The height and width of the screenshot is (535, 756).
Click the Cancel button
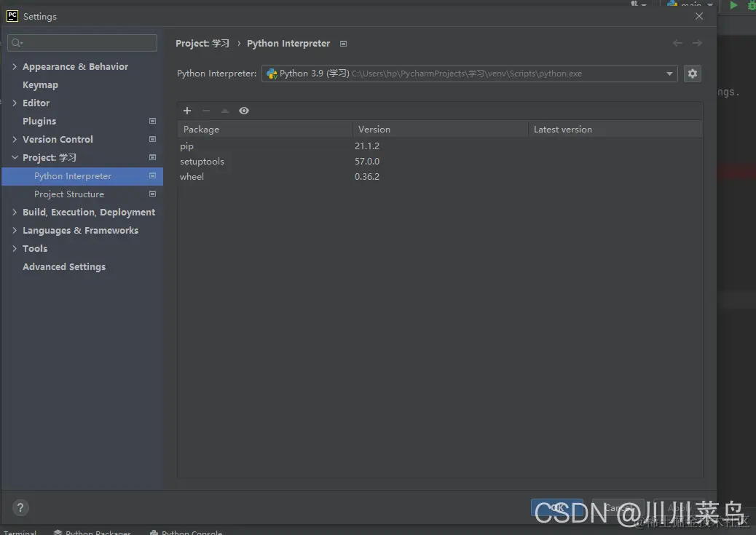click(618, 508)
